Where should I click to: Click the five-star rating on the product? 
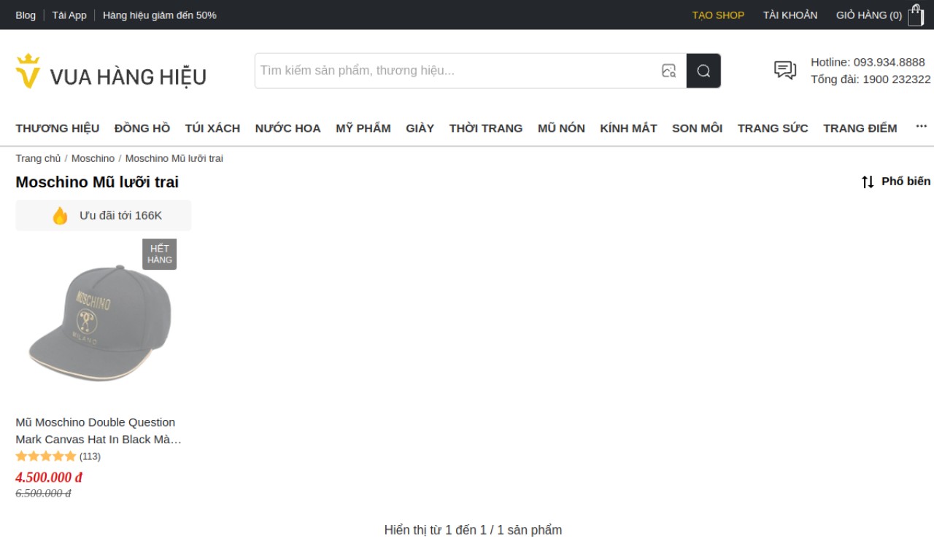tap(46, 456)
